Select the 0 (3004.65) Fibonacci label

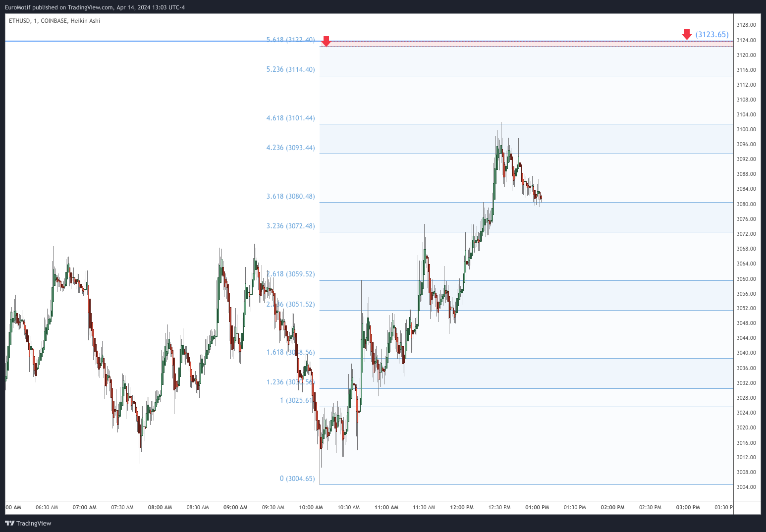click(297, 479)
